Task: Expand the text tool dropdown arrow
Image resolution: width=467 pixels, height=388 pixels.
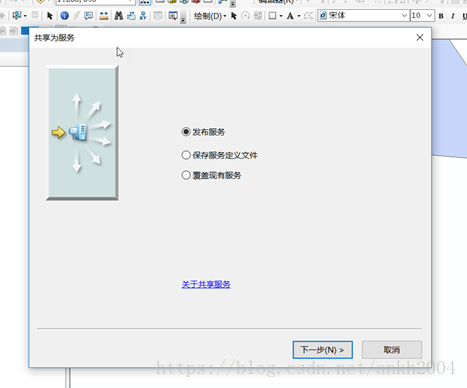Action: tap(299, 16)
